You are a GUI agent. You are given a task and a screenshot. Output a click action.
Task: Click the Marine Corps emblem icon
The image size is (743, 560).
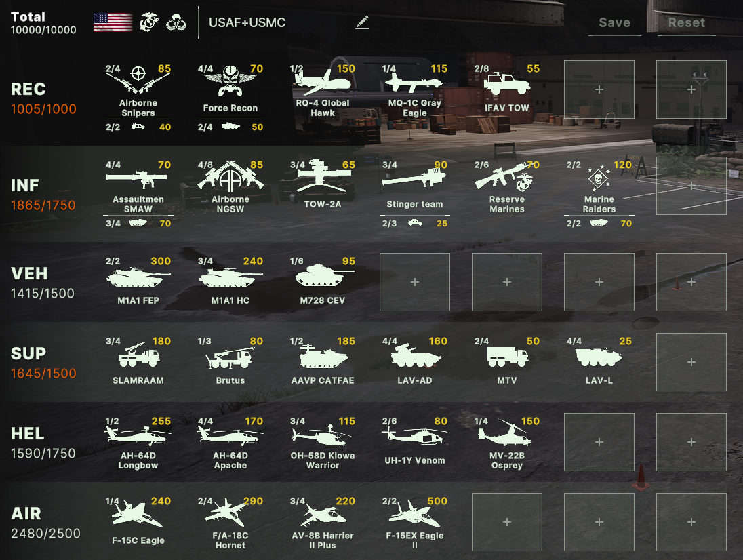tap(149, 22)
